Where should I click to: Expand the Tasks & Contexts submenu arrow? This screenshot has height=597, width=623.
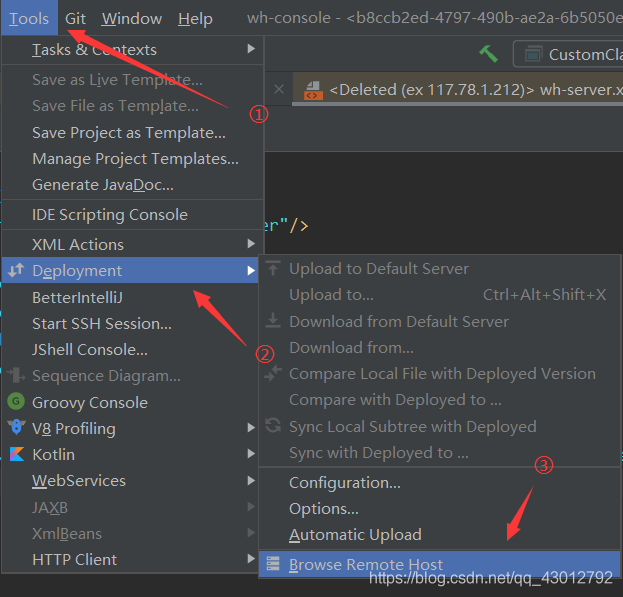pyautogui.click(x=251, y=49)
